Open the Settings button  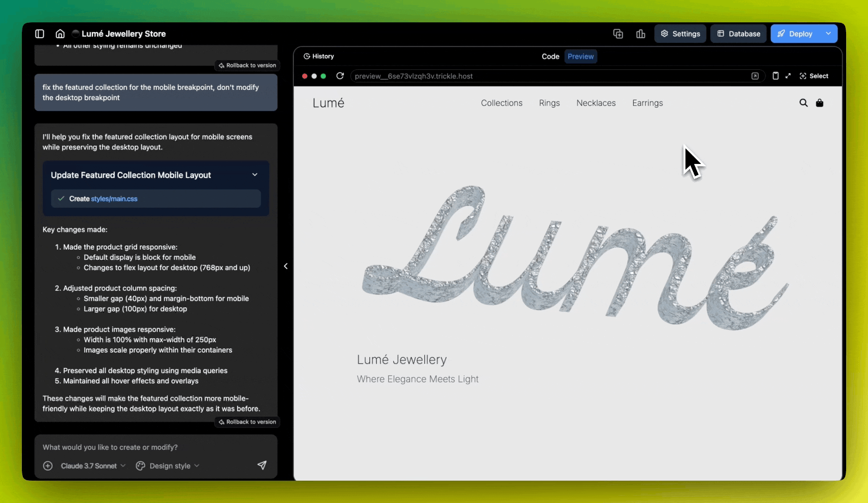(680, 34)
